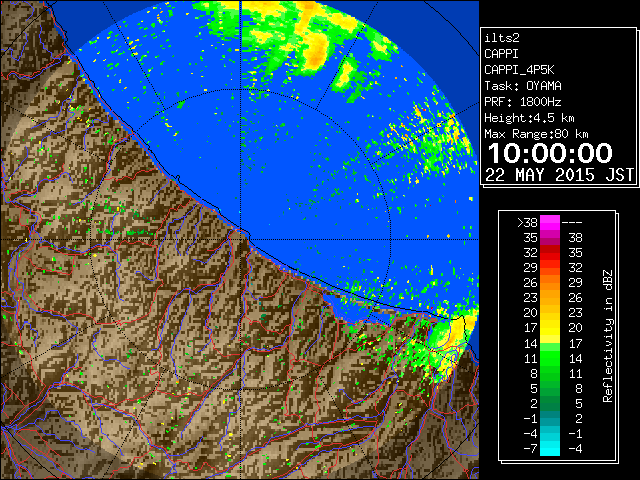The height and width of the screenshot is (480, 640).
Task: Select the ilts2 label in the info box
Action: [x=502, y=38]
